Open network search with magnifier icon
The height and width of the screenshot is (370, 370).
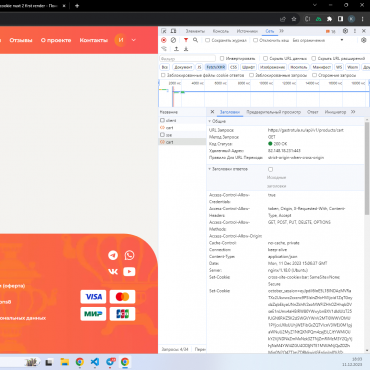pos(195,40)
